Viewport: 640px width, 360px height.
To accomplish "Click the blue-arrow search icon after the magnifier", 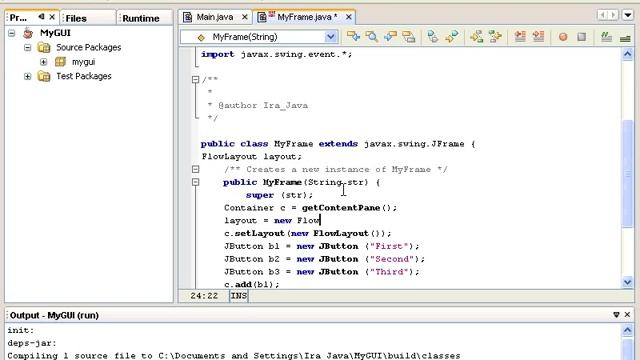I will 390,37.
